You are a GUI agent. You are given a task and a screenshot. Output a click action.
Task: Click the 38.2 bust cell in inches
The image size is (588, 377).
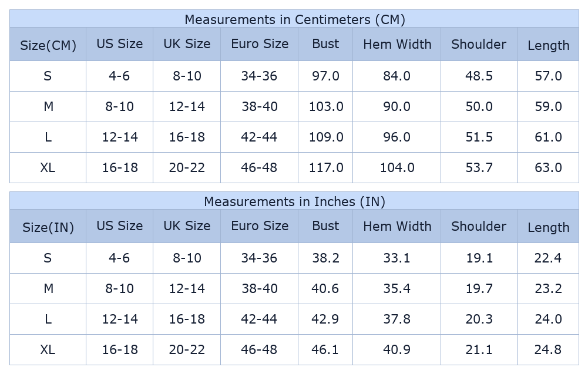tap(325, 258)
